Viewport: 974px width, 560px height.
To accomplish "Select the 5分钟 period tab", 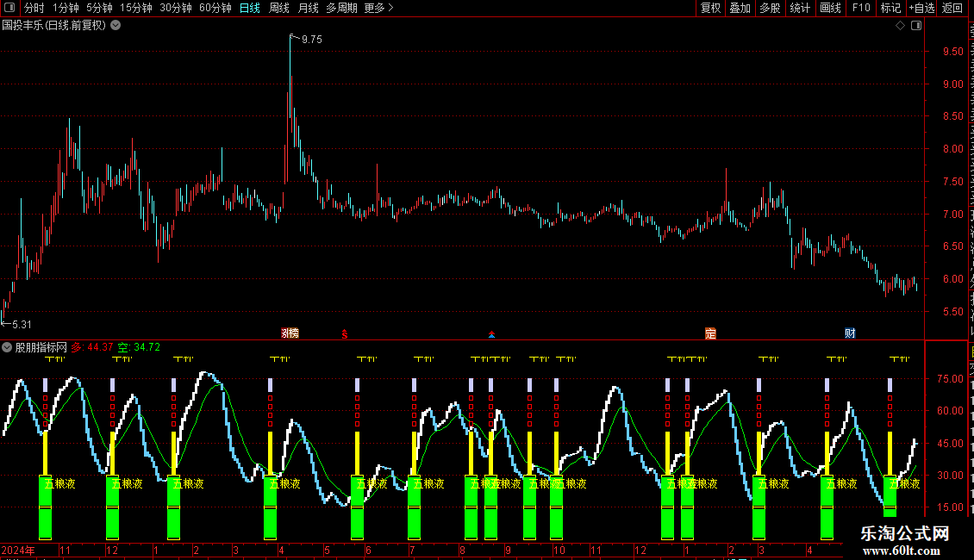I will pyautogui.click(x=99, y=8).
